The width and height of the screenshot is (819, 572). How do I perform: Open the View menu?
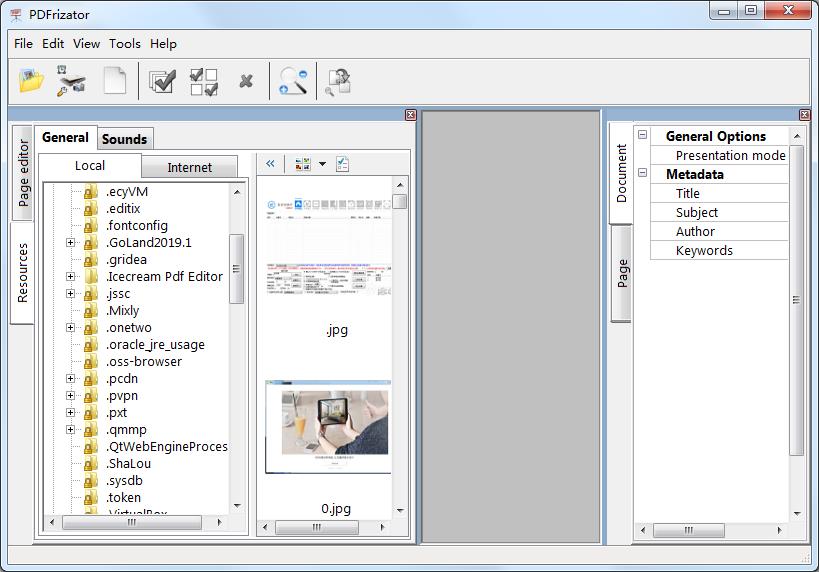click(x=86, y=43)
